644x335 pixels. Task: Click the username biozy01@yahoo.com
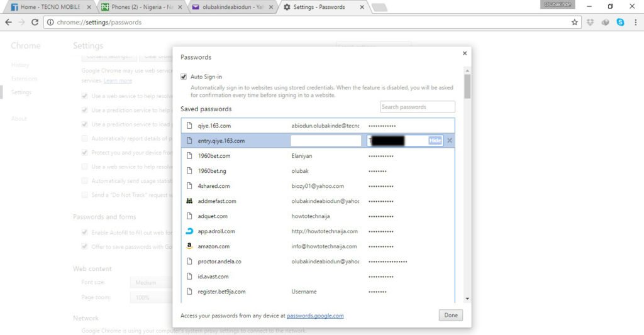318,186
